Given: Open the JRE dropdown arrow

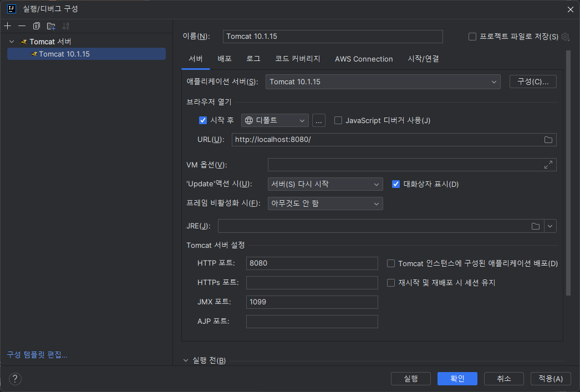Looking at the screenshot, I should point(550,226).
